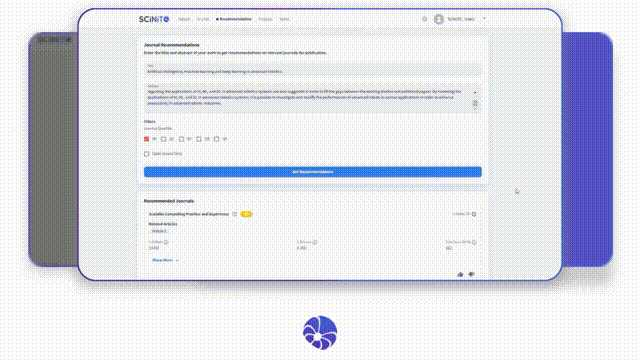Open the Search nav item
This screenshot has width=640, height=360.
point(184,19)
